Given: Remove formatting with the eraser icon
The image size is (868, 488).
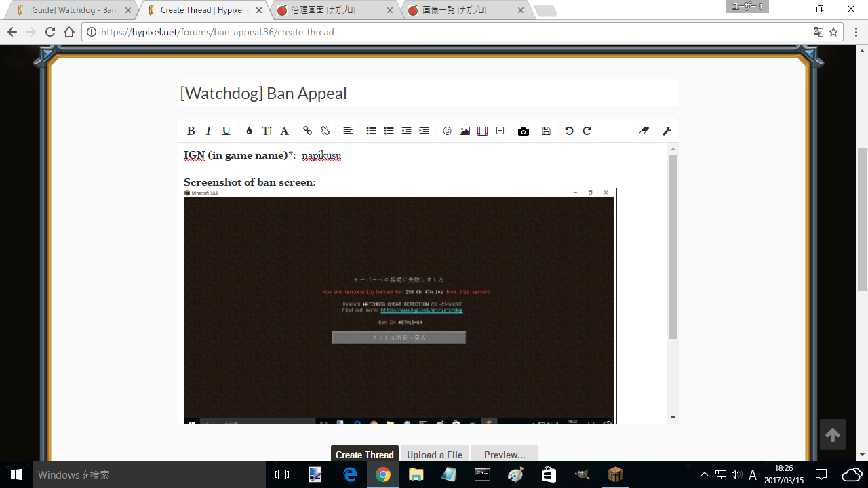Looking at the screenshot, I should click(644, 131).
